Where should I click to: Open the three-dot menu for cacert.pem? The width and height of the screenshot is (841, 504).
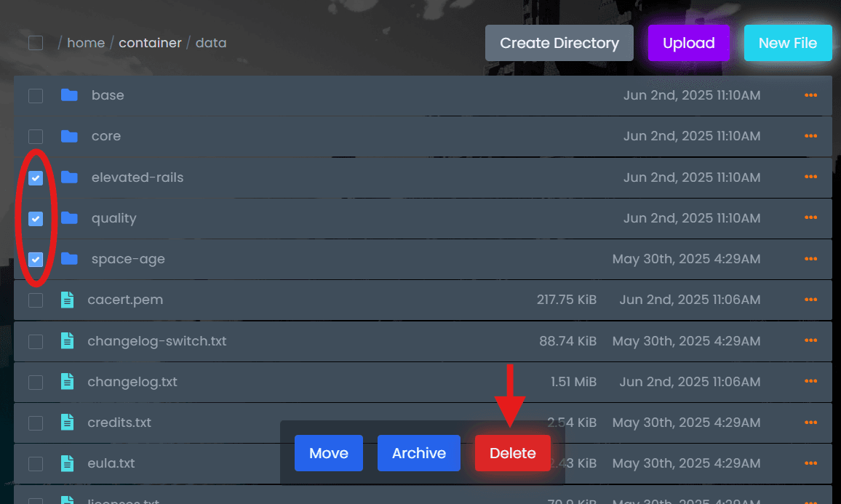pyautogui.click(x=810, y=300)
